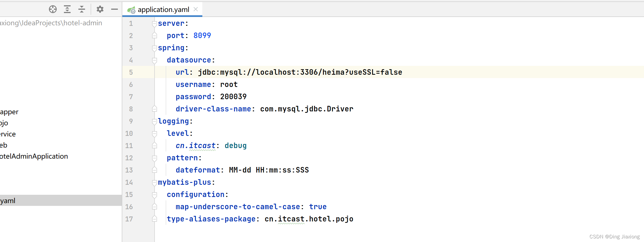Click the server key on line 1
This screenshot has height=242, width=644.
tap(171, 24)
